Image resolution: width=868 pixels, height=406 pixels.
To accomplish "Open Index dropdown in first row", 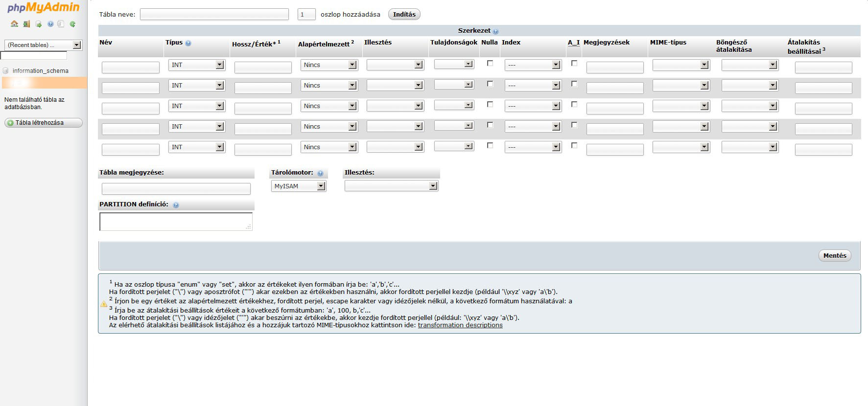I will (533, 65).
